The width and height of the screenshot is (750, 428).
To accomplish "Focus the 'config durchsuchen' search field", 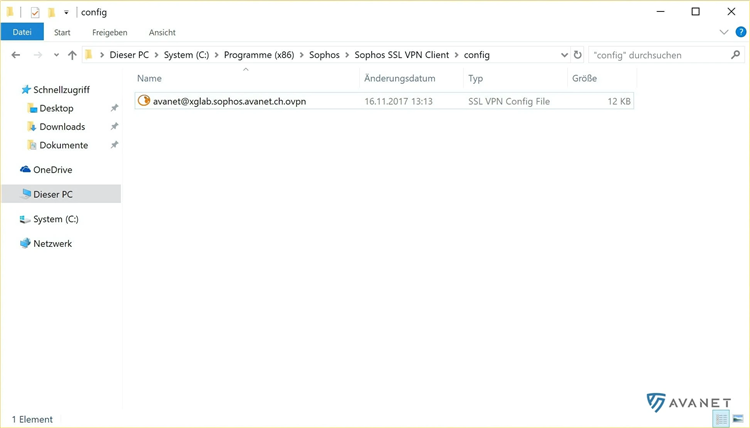I will (x=660, y=55).
